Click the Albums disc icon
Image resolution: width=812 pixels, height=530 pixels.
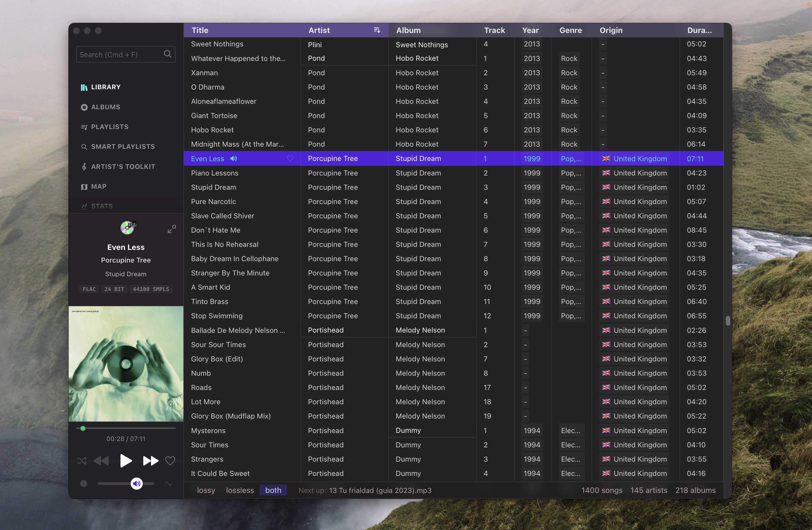(x=84, y=107)
